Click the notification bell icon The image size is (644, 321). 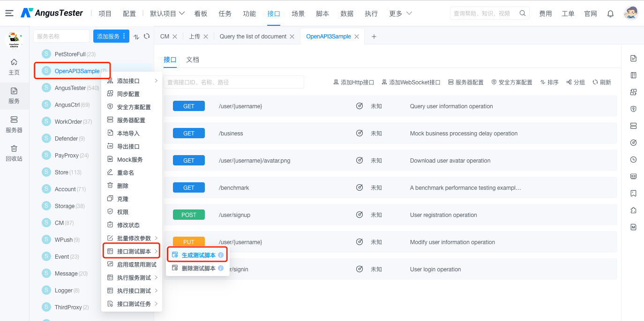coord(610,14)
